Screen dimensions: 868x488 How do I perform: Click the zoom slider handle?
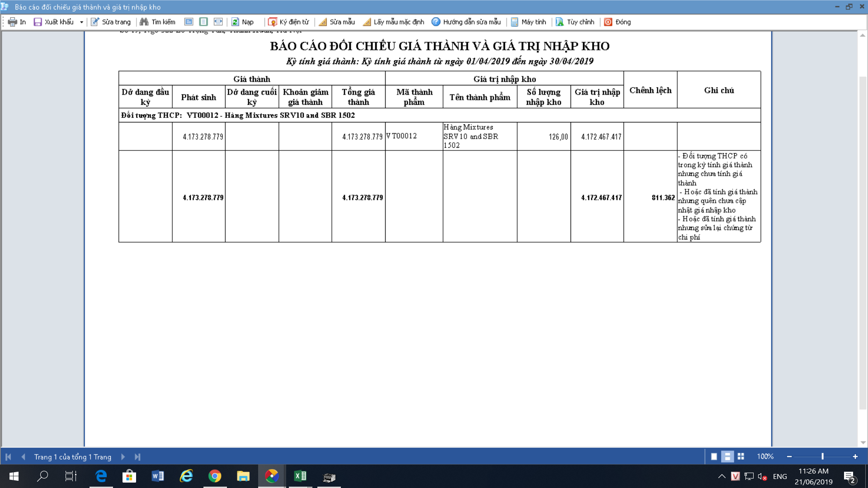click(822, 456)
